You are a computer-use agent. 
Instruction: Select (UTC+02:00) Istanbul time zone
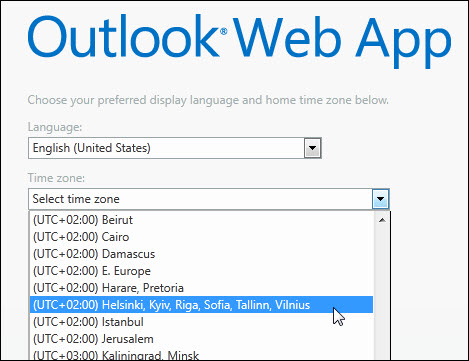coord(201,322)
